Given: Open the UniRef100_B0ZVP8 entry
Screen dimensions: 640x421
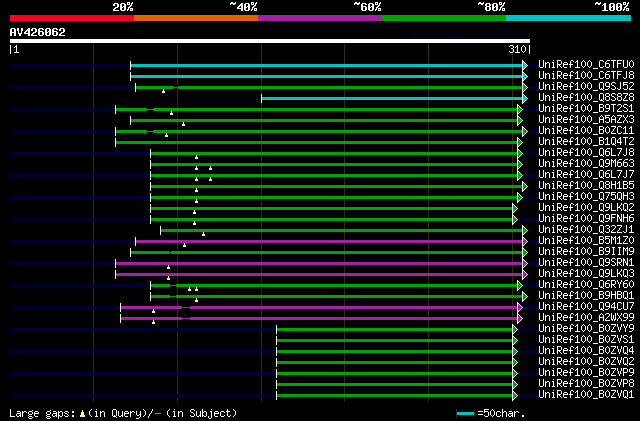Looking at the screenshot, I should [x=586, y=384].
